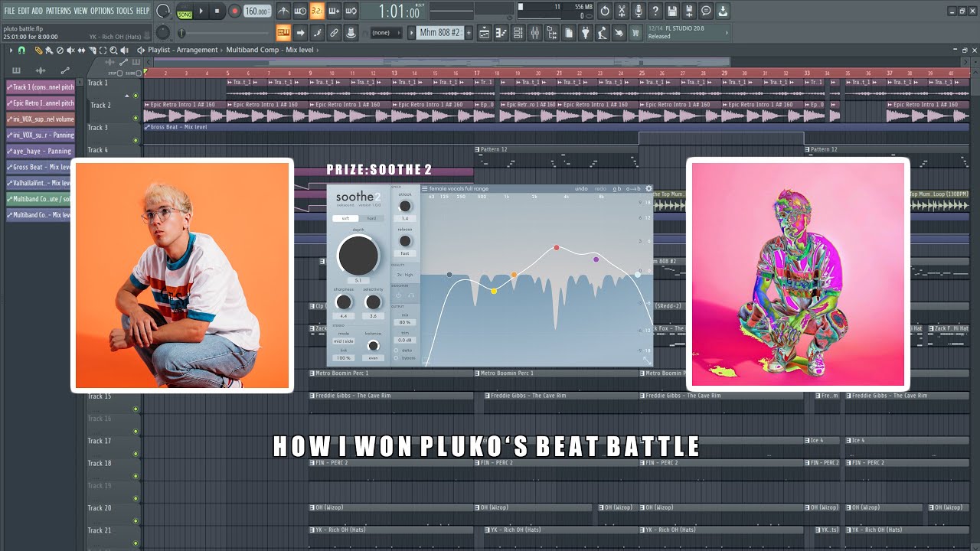The image size is (980, 551).
Task: Select the pencil draw tool in playlist
Action: tap(38, 50)
